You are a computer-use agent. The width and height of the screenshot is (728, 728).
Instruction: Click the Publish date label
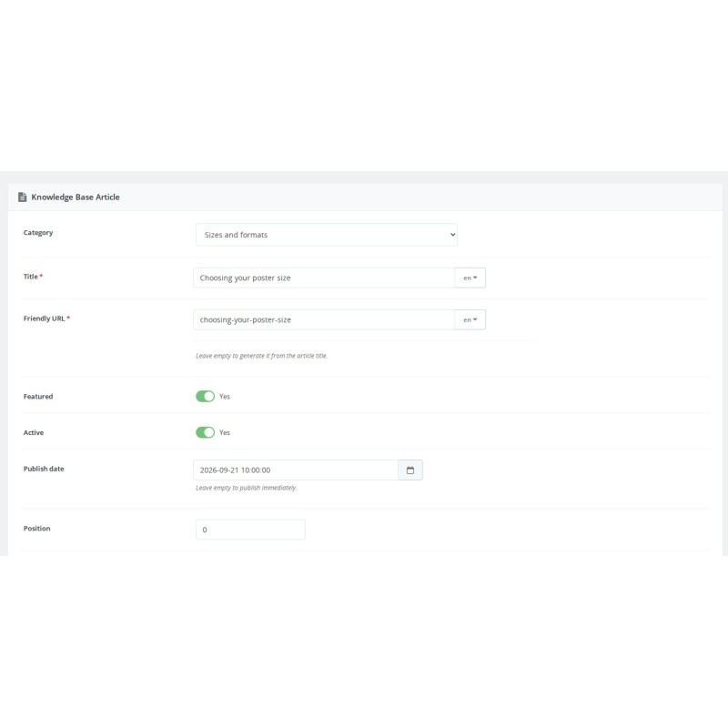44,469
